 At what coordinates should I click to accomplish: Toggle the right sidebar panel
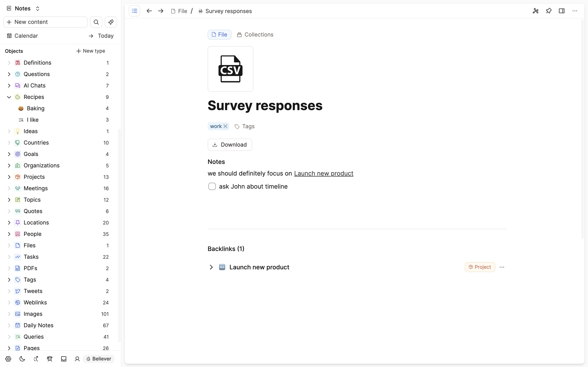(562, 11)
